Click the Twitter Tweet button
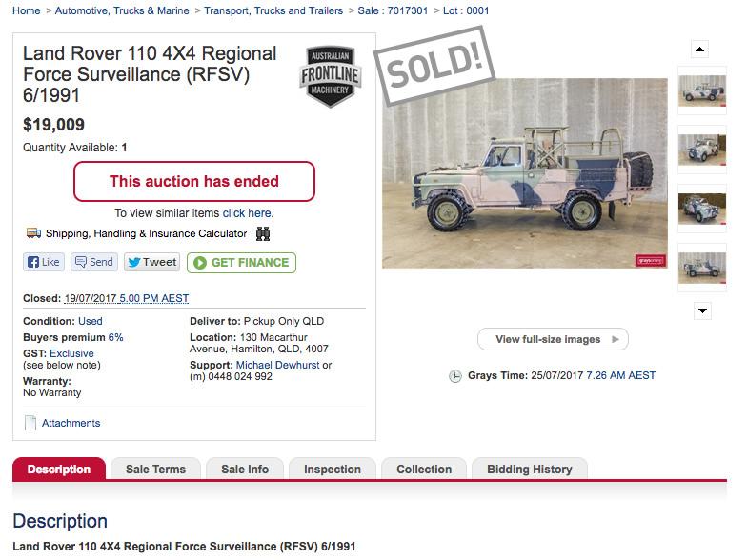Viewport: 747px width, 560px height. click(151, 262)
